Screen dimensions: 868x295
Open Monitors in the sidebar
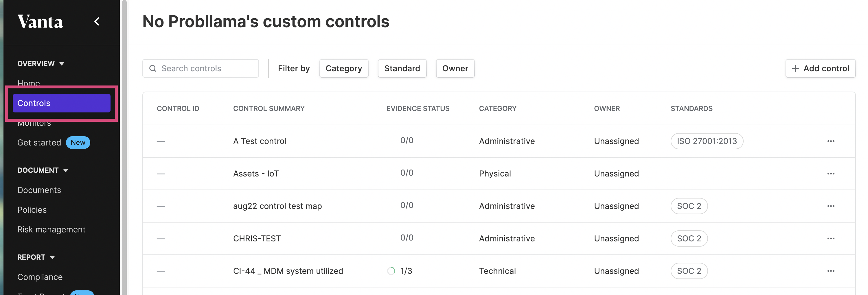[x=34, y=123]
